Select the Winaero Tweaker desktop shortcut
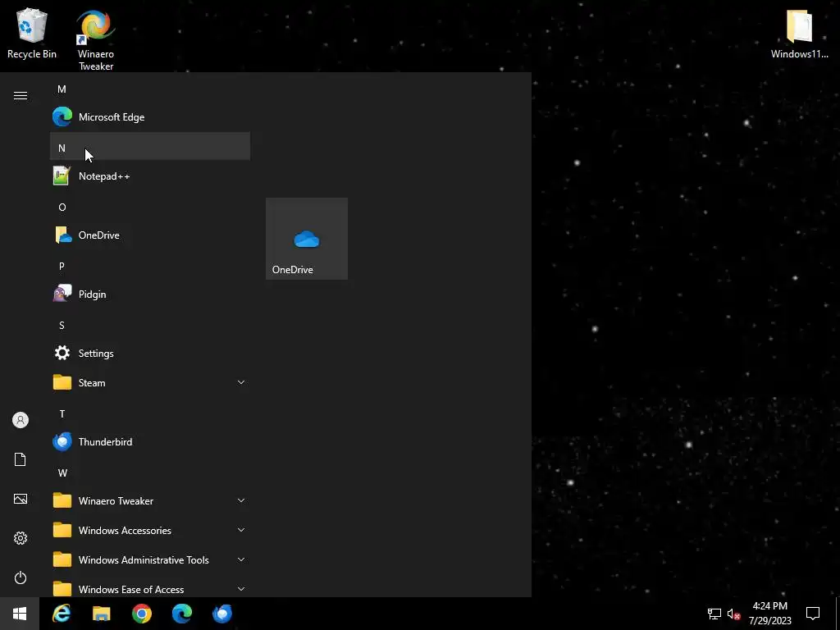840x630 pixels. [x=96, y=40]
